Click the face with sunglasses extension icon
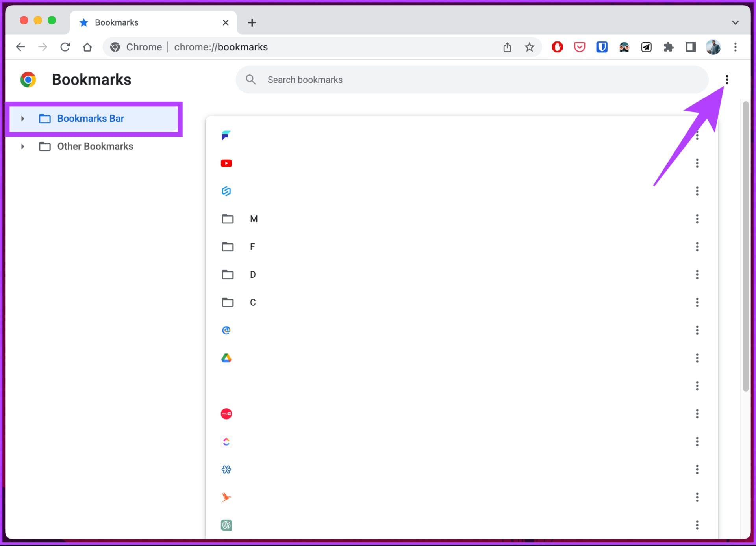The image size is (756, 546). [x=624, y=47]
